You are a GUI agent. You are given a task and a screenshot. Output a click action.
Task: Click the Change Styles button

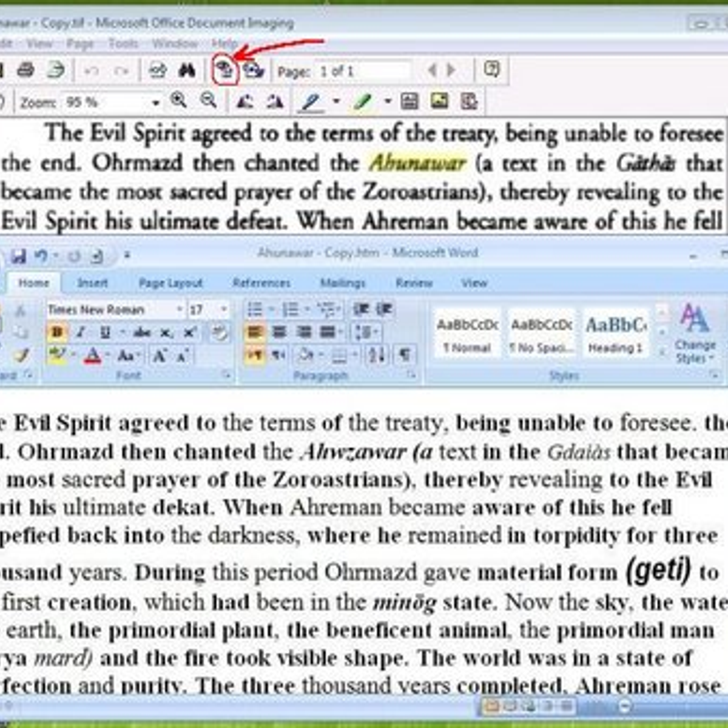[695, 334]
